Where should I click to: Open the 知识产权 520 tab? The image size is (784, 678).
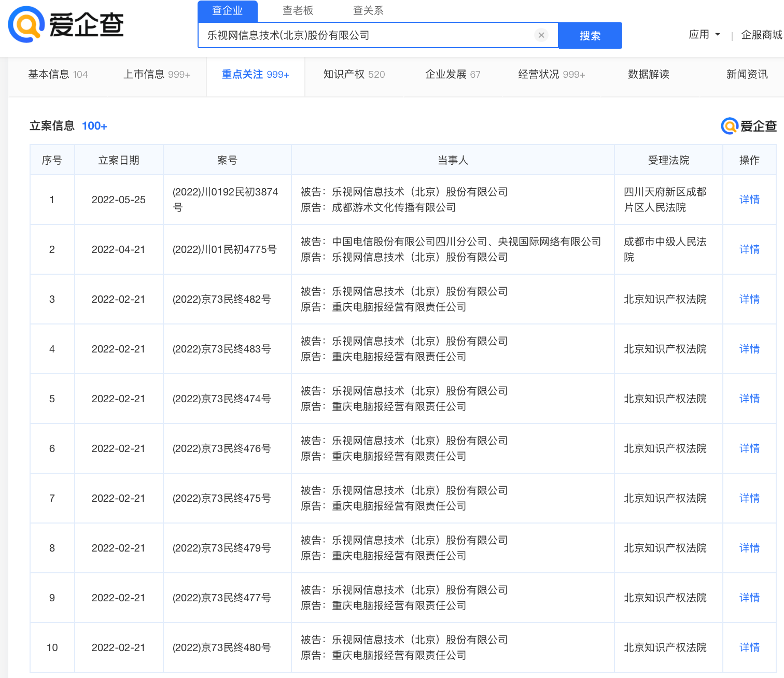[354, 75]
